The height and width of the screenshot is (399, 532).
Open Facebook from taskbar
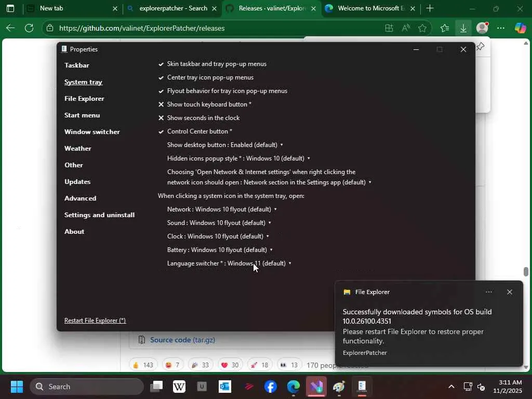tap(270, 387)
